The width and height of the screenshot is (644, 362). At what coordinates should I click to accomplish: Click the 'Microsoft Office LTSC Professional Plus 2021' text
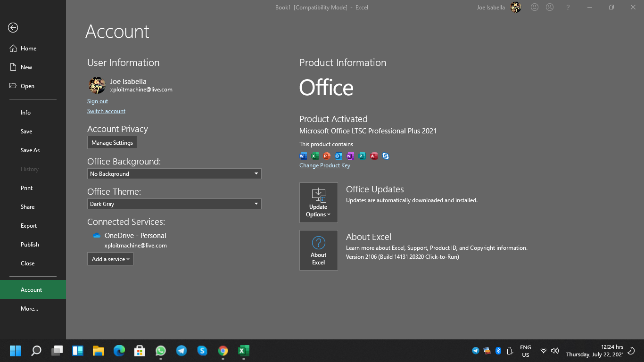coord(368,131)
